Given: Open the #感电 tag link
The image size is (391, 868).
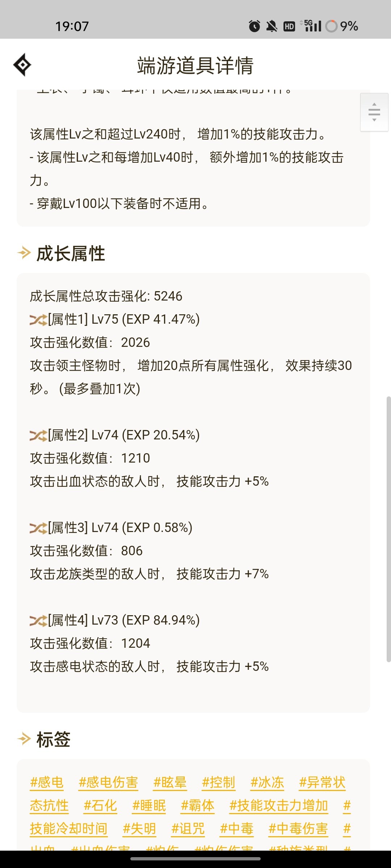Looking at the screenshot, I should tap(47, 782).
